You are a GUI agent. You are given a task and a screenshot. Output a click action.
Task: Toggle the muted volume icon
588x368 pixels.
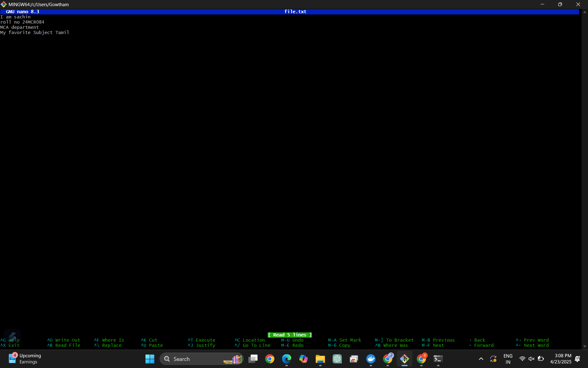(531, 359)
